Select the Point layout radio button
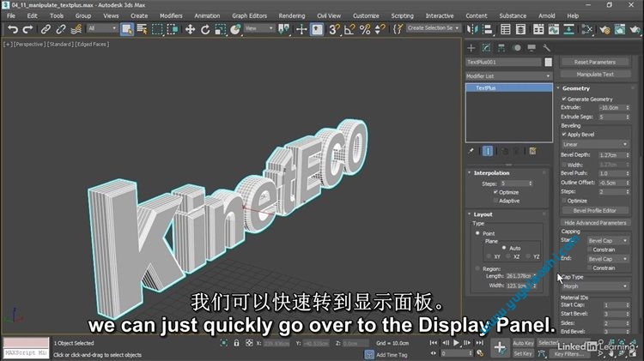The width and height of the screenshot is (644, 361). tap(477, 233)
